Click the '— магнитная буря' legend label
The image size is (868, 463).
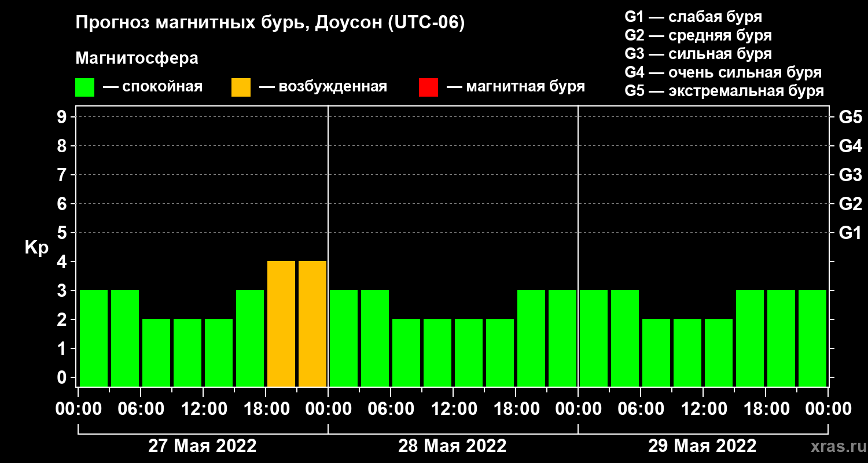pos(516,87)
